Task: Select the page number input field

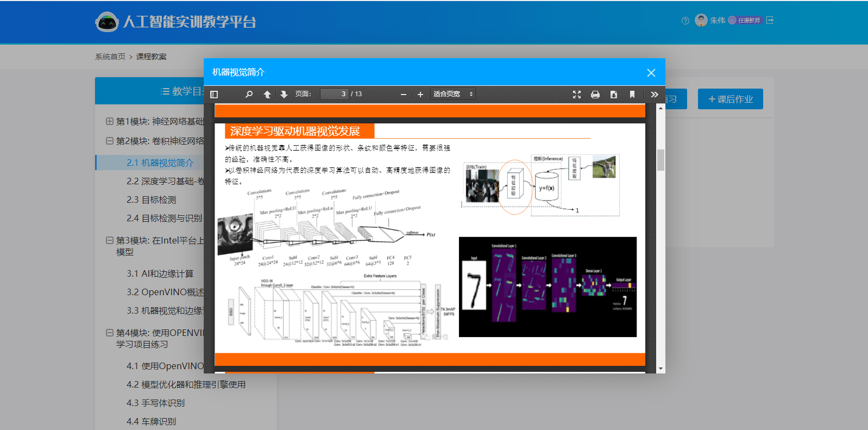Action: point(334,94)
